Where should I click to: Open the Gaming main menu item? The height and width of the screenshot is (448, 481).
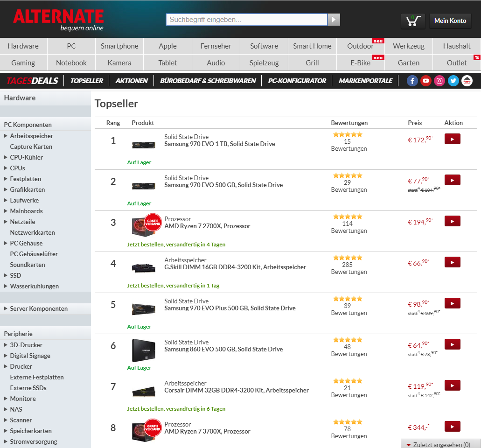[23, 63]
